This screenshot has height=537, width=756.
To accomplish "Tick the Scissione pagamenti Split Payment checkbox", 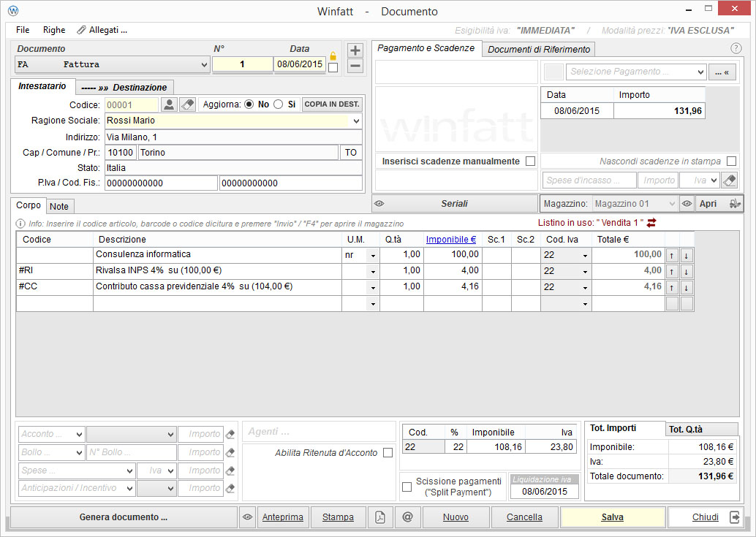I will click(407, 487).
